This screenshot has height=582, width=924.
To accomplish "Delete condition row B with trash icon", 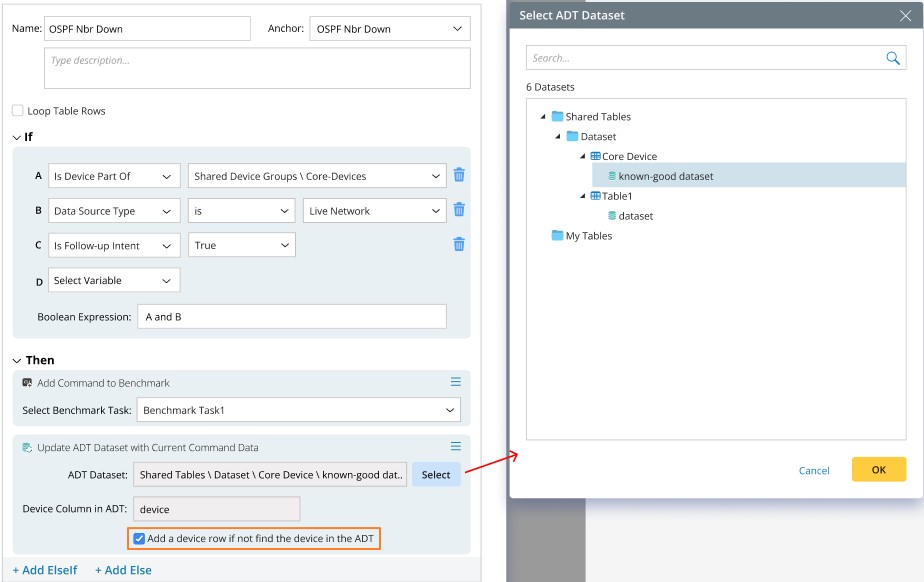I will click(459, 210).
